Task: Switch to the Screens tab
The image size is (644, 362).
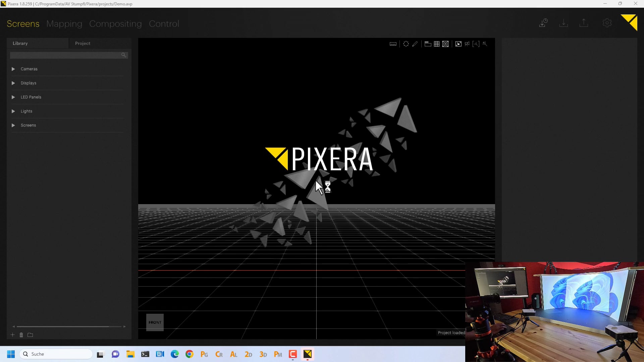Action: coord(23,24)
